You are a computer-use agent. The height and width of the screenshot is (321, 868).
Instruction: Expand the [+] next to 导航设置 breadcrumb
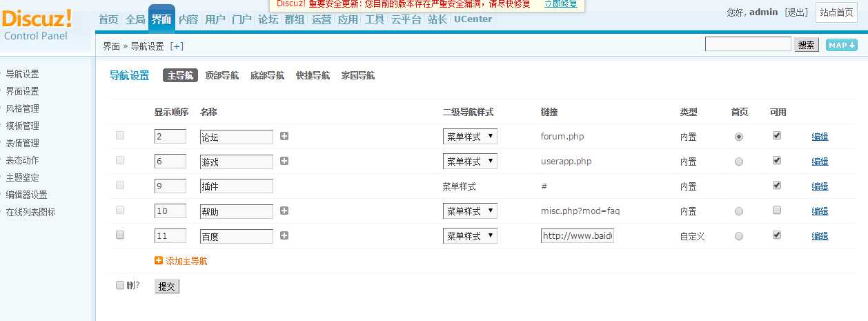click(177, 46)
